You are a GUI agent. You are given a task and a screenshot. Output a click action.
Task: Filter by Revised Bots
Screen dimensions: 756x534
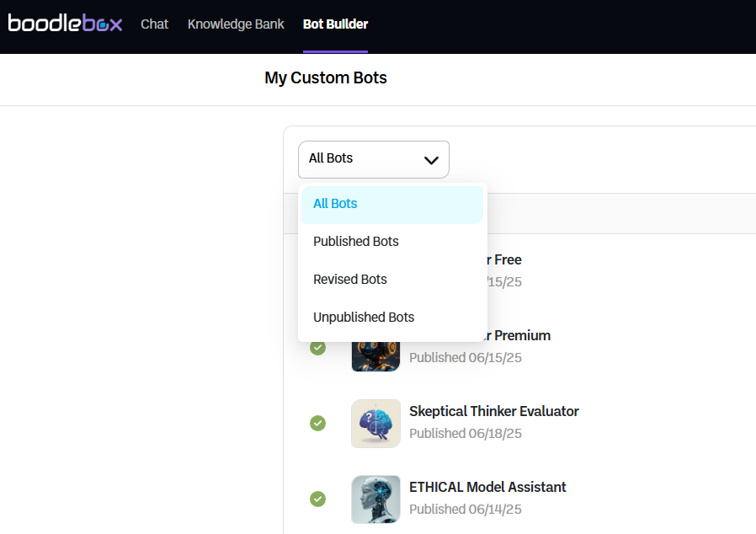(350, 280)
